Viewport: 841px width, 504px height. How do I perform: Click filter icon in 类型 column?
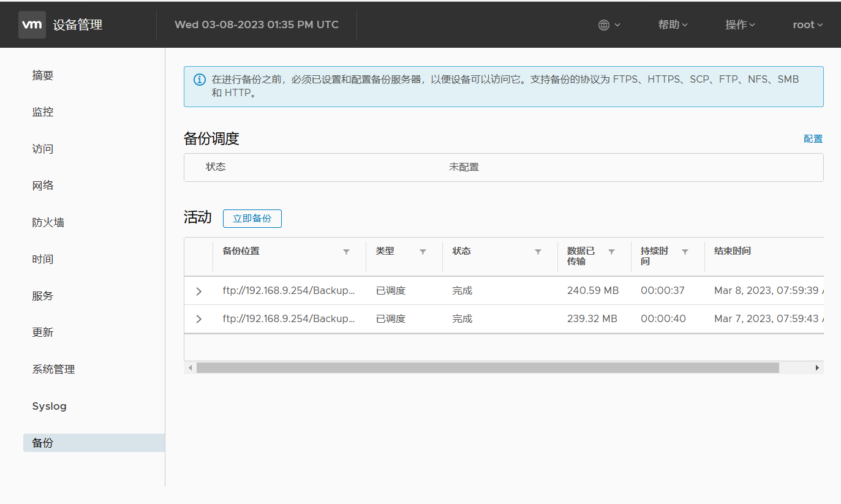point(423,252)
